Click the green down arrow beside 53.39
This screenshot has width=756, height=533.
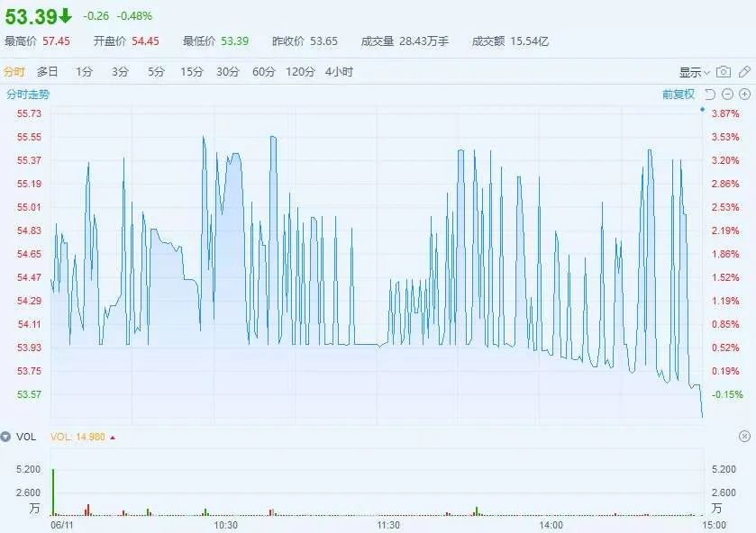pos(65,14)
